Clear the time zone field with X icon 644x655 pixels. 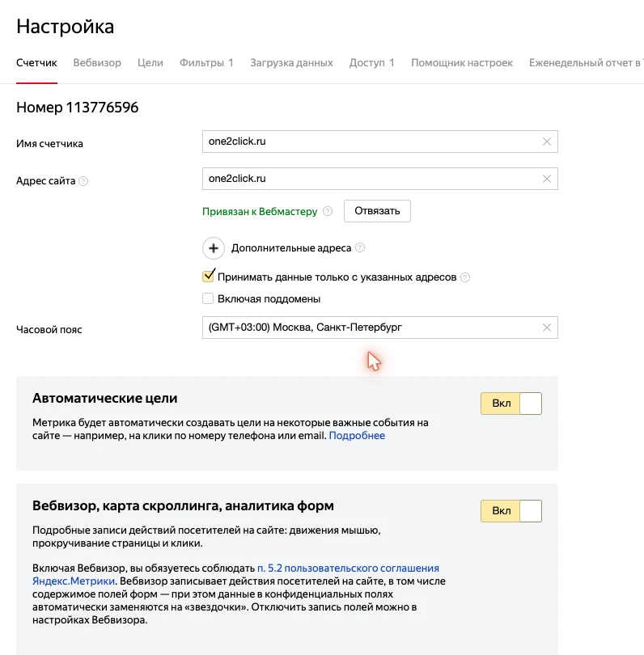[x=546, y=327]
